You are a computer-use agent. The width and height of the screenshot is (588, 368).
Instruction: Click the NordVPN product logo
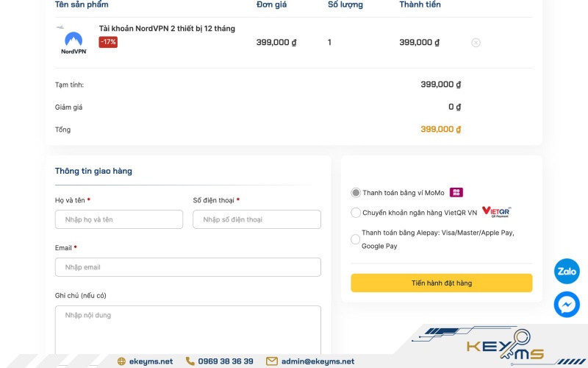(x=73, y=40)
